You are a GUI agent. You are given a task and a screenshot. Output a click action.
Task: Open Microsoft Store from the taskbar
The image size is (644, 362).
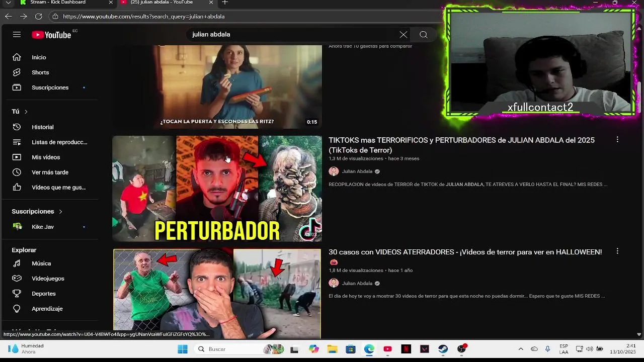(351, 349)
